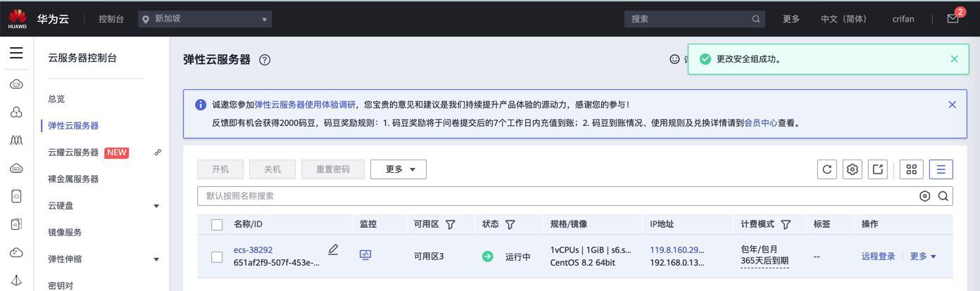Click the 365天后到期 expiry text
980x291 pixels.
pos(765,261)
